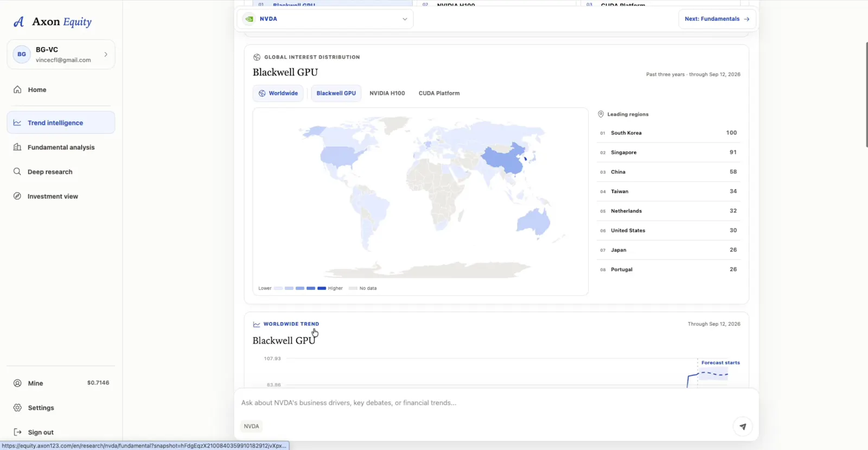Click the Past three years date range text
This screenshot has height=450, width=868.
pos(693,74)
